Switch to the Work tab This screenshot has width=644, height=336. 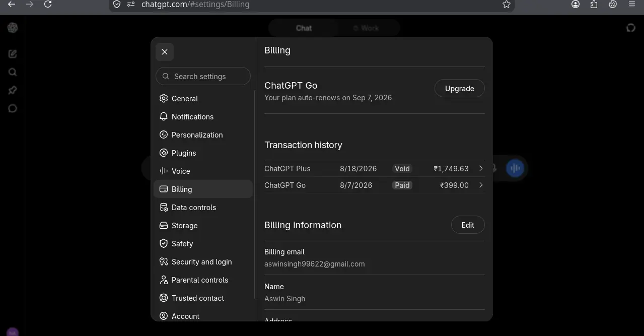366,28
